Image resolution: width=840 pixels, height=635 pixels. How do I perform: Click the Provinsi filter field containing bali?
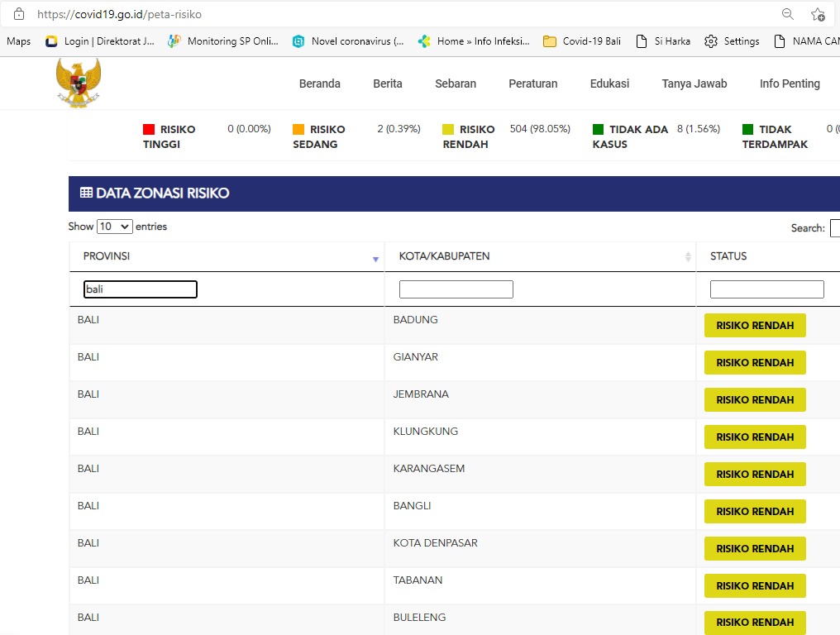141,289
